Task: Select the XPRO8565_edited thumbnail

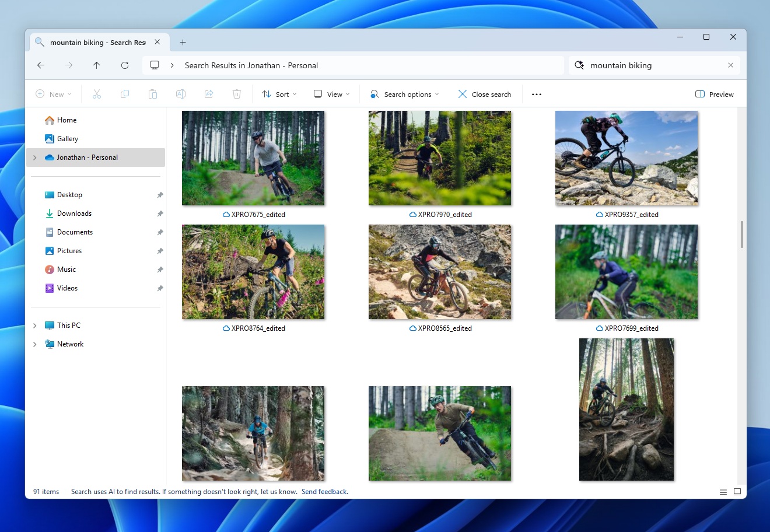Action: [x=440, y=272]
